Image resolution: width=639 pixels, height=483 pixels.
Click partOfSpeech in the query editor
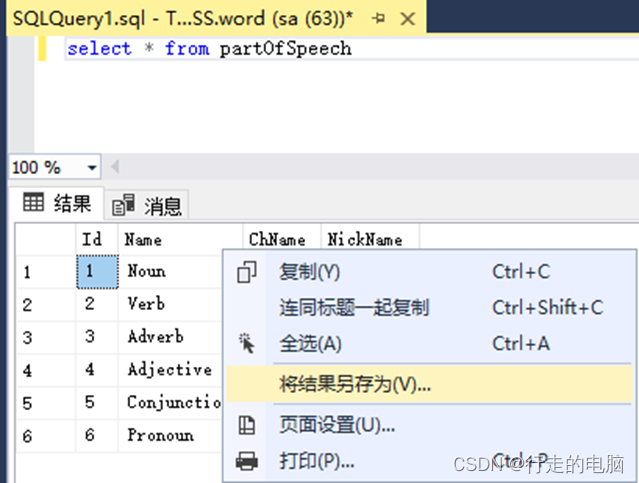(285, 49)
